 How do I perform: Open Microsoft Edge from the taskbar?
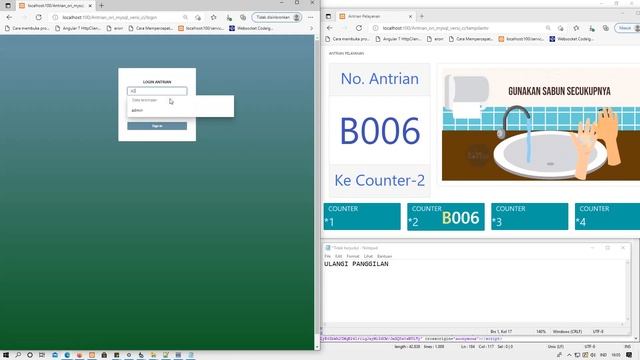pos(67,355)
